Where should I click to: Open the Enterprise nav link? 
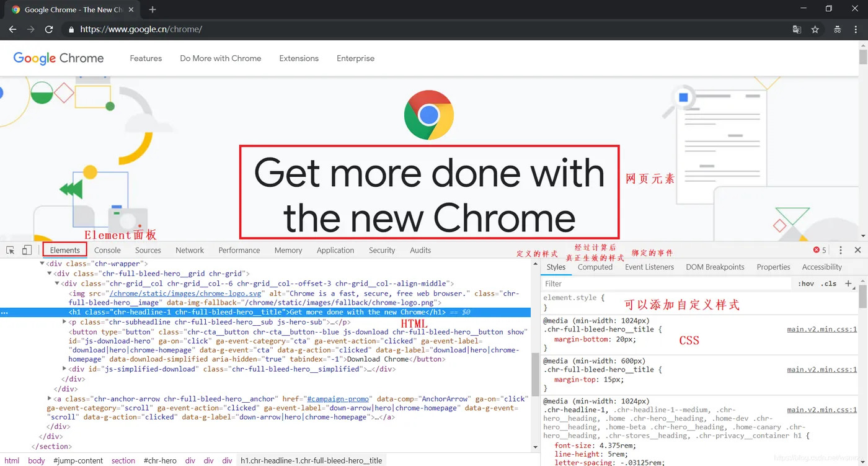click(x=355, y=58)
